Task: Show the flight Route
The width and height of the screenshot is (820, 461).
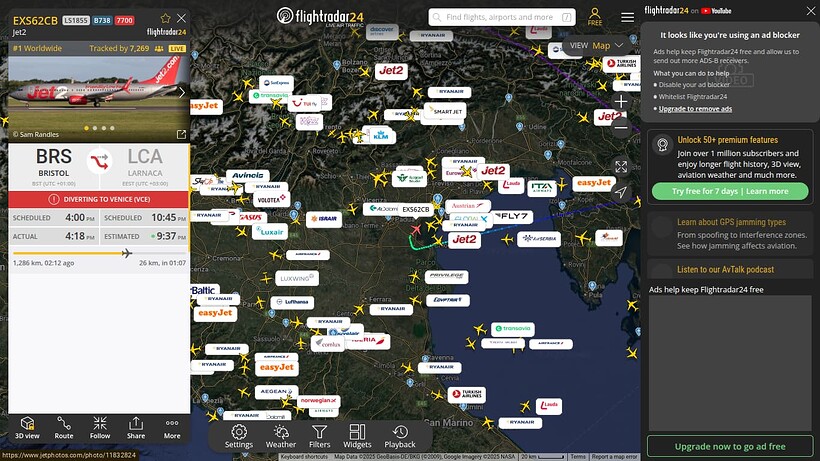Action: (64, 428)
